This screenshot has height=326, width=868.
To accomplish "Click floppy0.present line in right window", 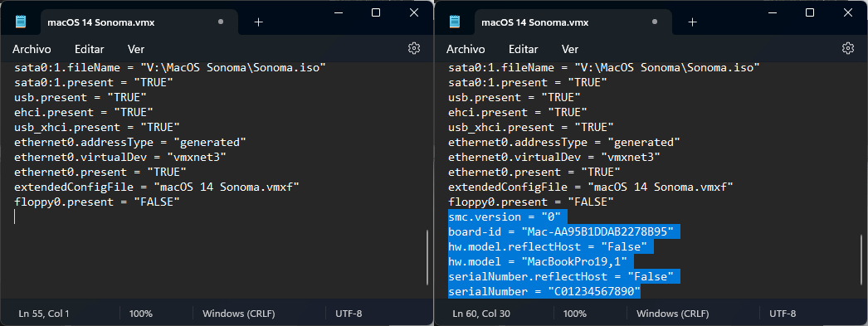I will 531,202.
